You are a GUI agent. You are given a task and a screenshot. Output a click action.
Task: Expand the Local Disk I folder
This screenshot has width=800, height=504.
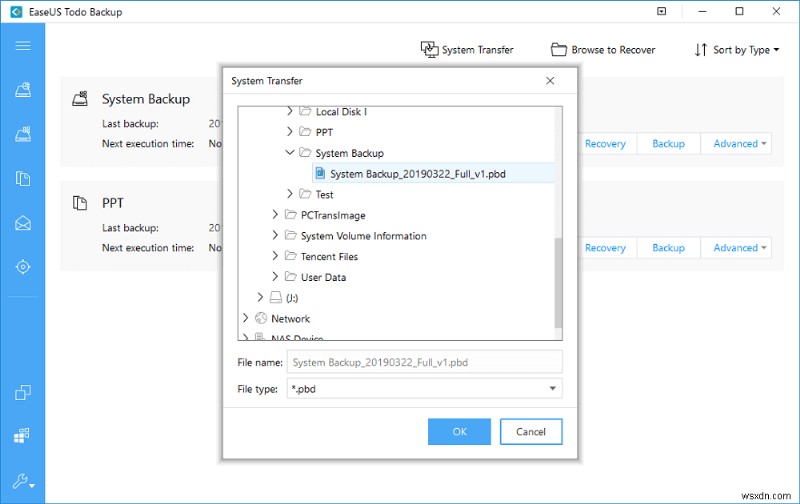coord(290,111)
